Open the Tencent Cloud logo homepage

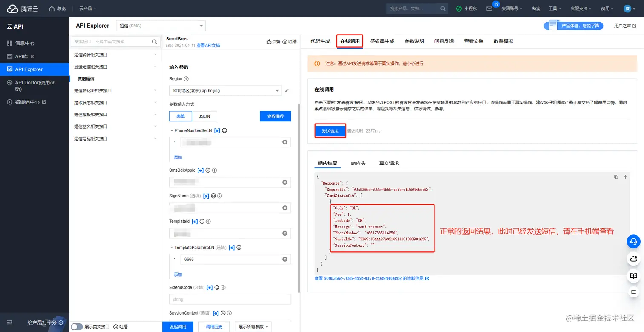click(x=22, y=9)
